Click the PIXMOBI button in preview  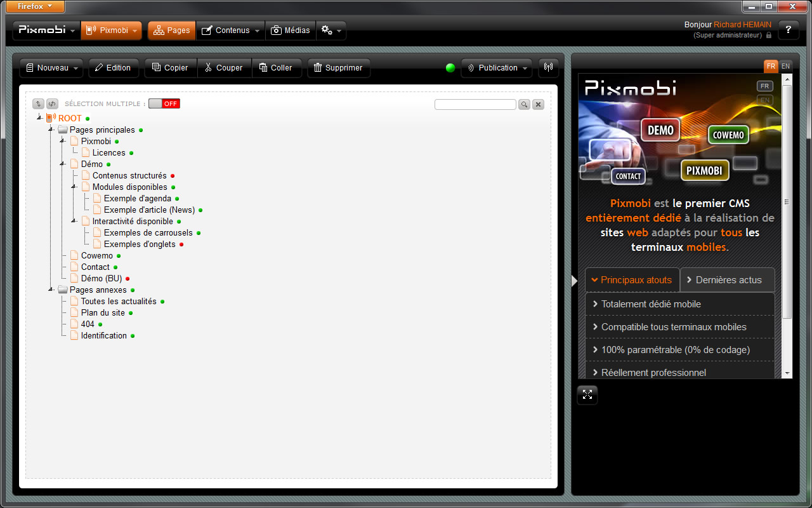[705, 170]
